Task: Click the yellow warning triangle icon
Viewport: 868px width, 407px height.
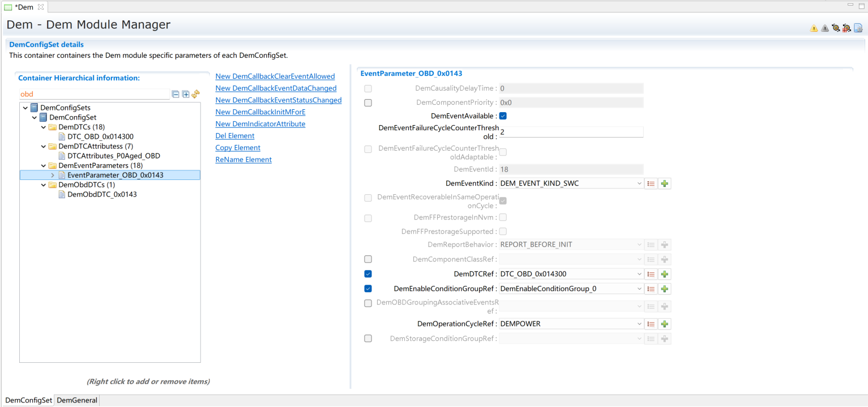Action: point(814,28)
